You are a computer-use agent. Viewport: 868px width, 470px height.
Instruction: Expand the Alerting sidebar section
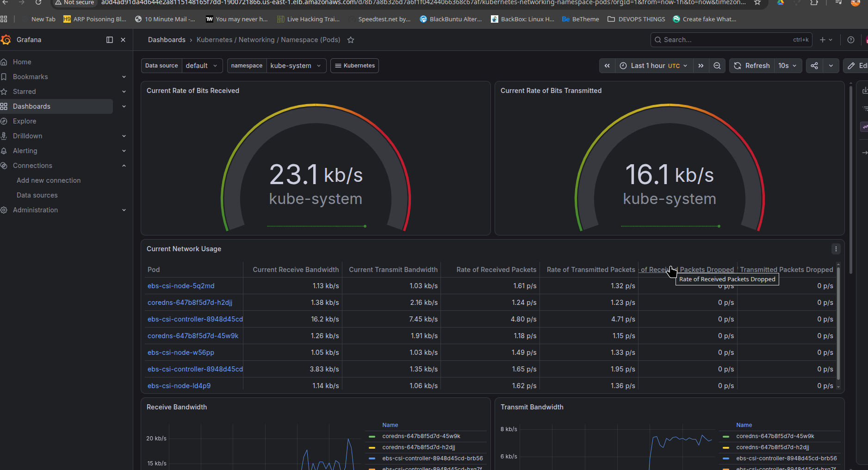coord(124,151)
